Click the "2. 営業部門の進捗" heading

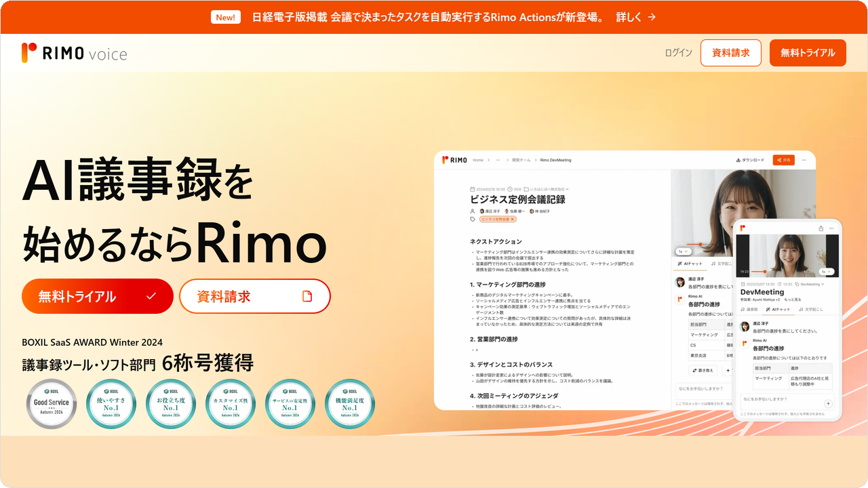pos(494,339)
